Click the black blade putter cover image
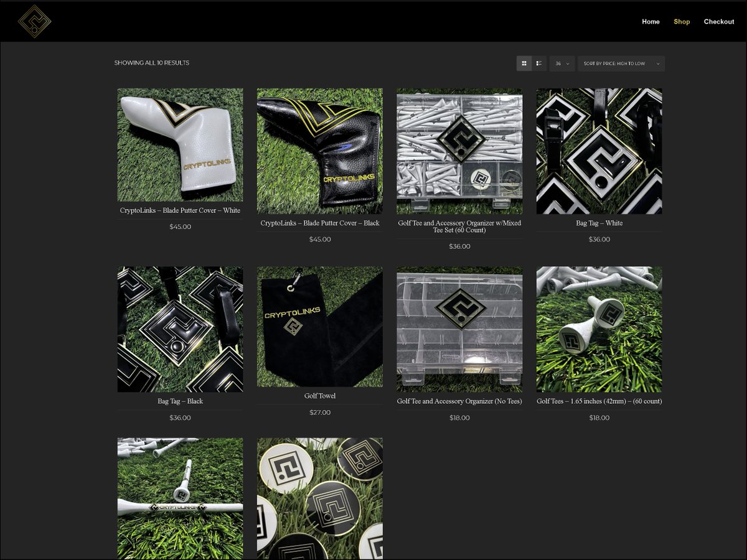The width and height of the screenshot is (747, 560). coord(320,151)
